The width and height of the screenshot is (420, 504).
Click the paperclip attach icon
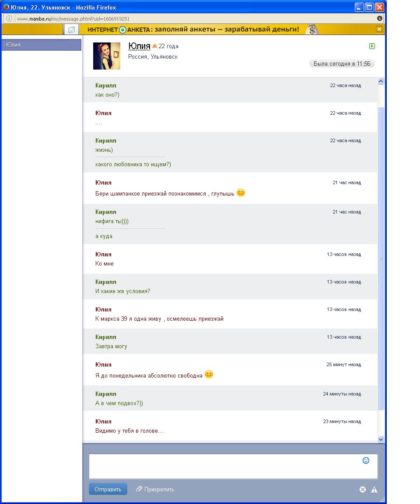(x=139, y=489)
